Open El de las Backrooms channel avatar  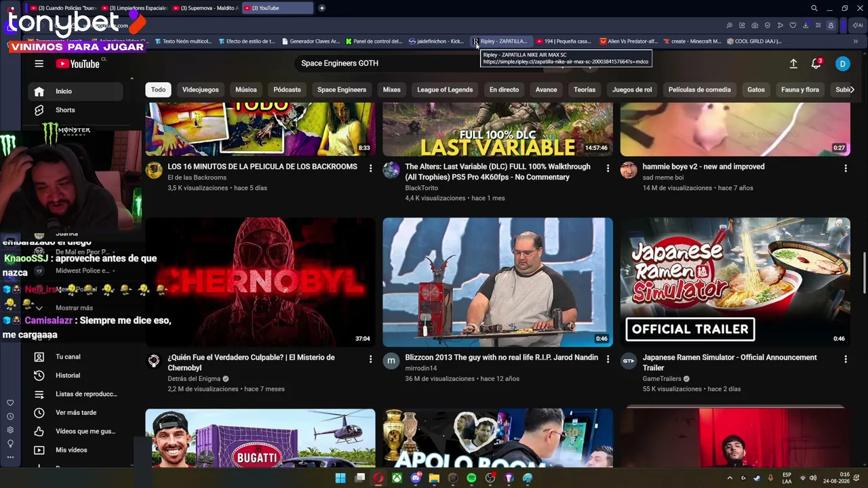click(154, 170)
